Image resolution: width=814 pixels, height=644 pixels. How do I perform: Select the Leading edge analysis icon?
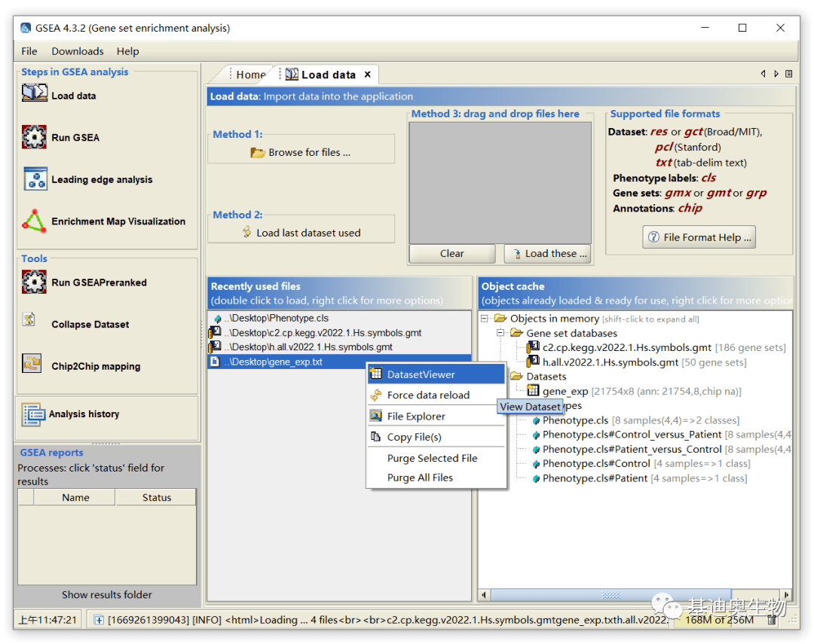[35, 179]
